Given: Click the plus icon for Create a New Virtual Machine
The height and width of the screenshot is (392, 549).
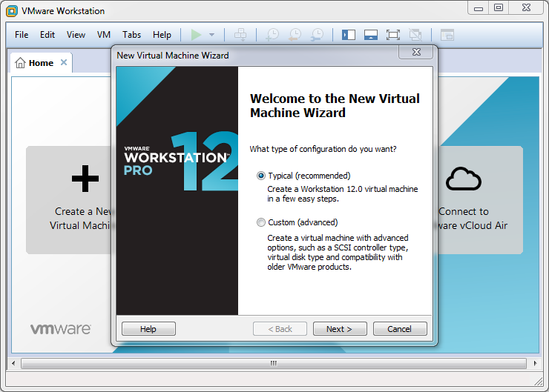Looking at the screenshot, I should coord(85,179).
